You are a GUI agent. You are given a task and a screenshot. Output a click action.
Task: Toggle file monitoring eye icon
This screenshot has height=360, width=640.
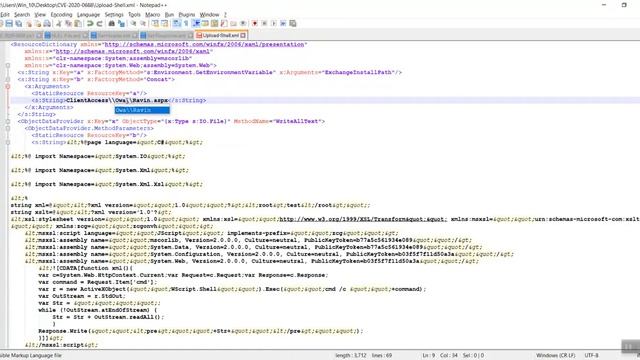pyautogui.click(x=243, y=24)
